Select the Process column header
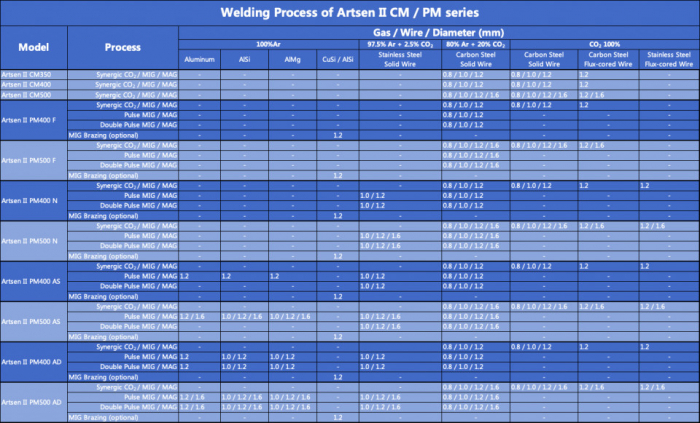This screenshot has height=423, width=700. pos(123,47)
